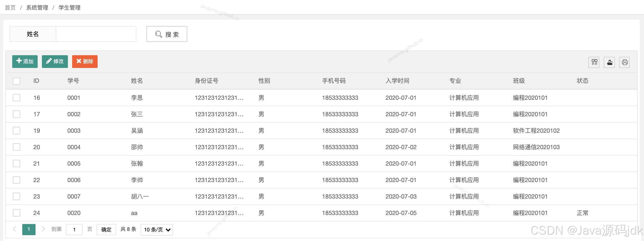The height and width of the screenshot is (241, 644).
Task: Check the row for 李思
Action: [x=16, y=98]
